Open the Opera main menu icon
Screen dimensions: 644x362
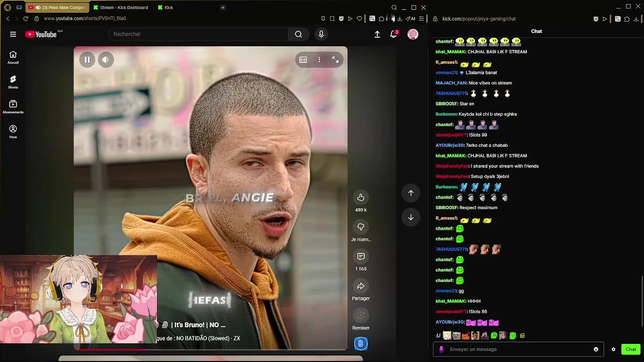click(8, 8)
